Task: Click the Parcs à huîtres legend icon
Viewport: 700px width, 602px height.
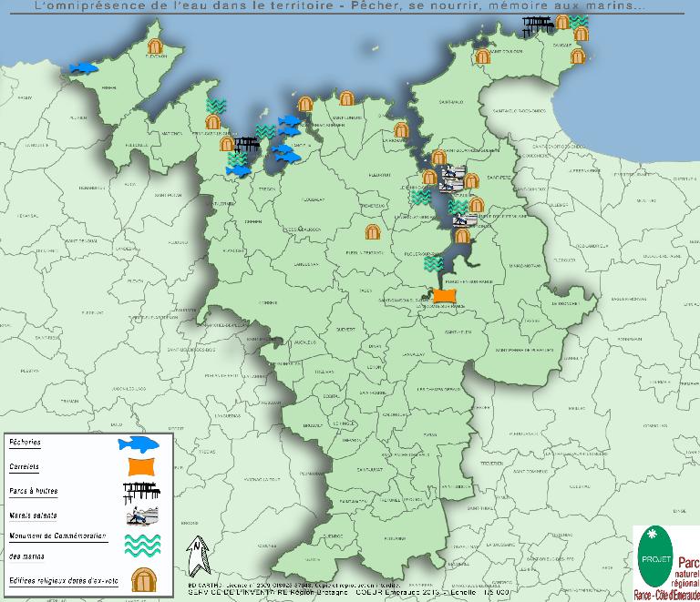Action: (142, 491)
